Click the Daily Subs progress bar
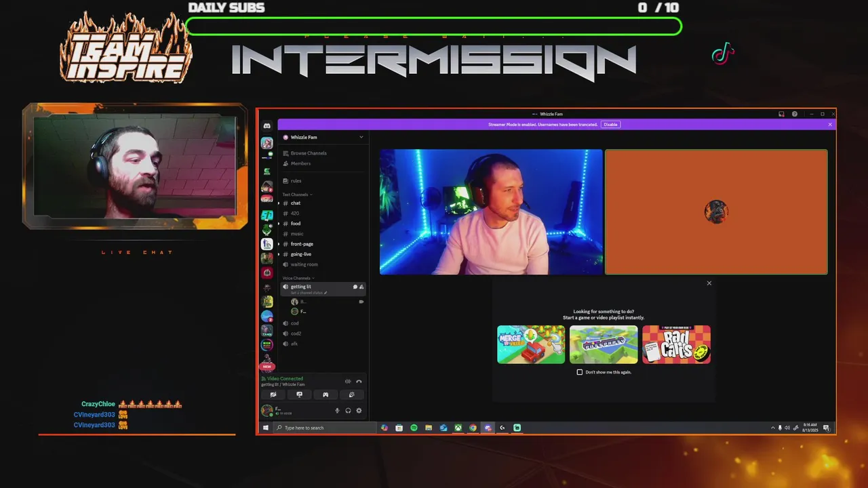 coord(433,26)
